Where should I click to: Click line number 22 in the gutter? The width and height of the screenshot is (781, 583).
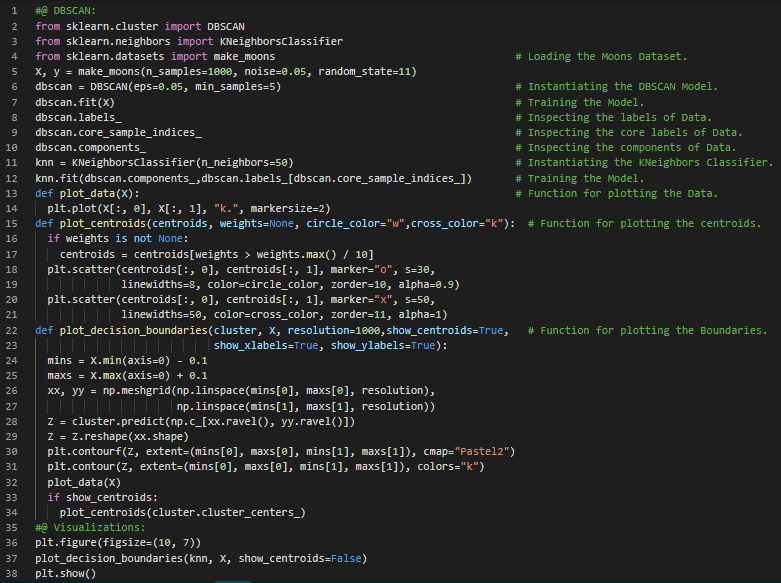pyautogui.click(x=15, y=330)
